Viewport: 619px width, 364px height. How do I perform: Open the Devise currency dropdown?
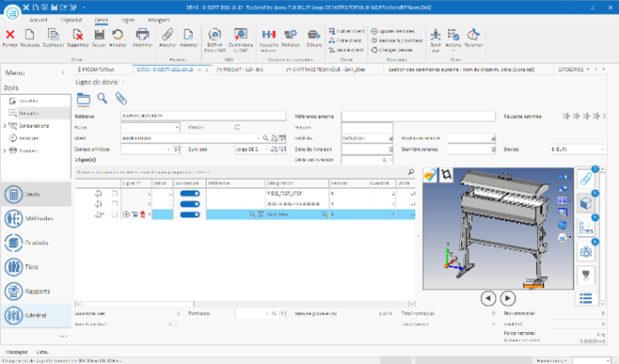click(578, 150)
